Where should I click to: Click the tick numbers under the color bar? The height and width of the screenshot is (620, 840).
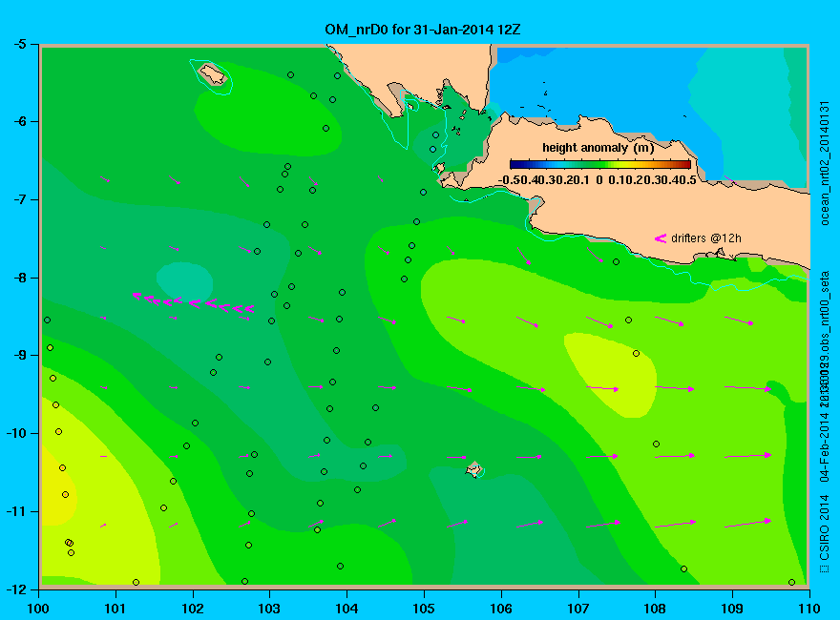click(598, 180)
